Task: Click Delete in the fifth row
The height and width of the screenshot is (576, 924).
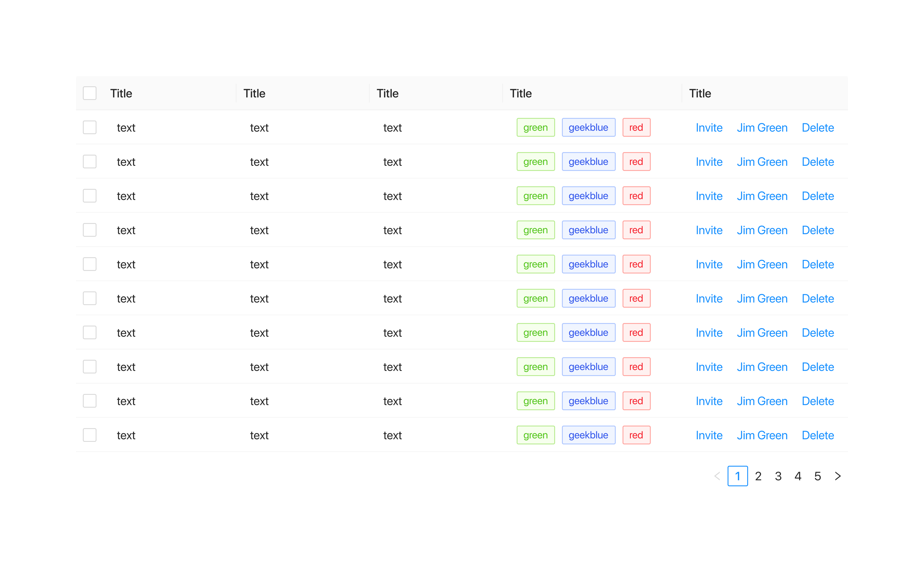Action: (x=818, y=264)
